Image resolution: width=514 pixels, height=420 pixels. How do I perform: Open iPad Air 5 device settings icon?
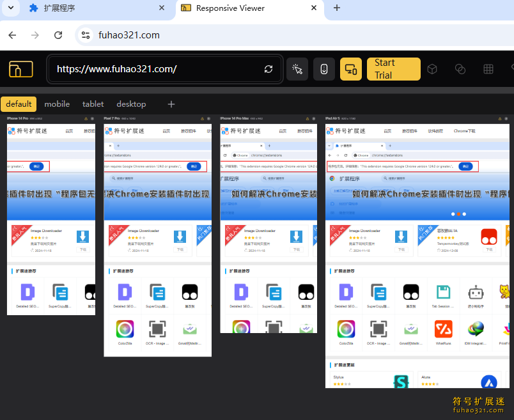coord(506,119)
